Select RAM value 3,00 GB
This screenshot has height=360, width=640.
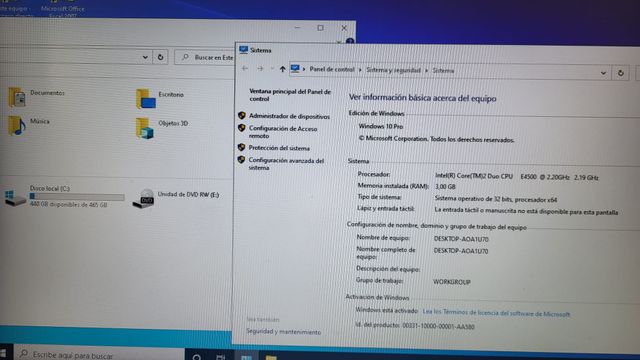click(445, 187)
